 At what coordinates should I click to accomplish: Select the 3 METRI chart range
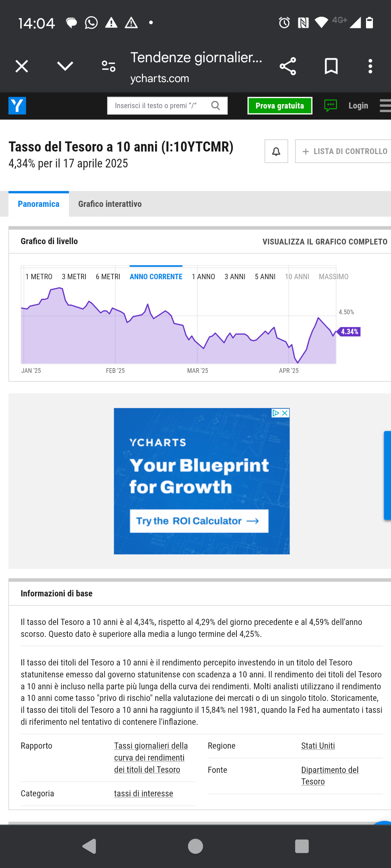click(x=74, y=277)
